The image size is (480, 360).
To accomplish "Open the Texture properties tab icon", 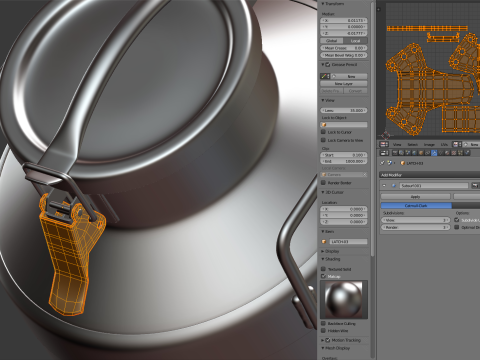I will (x=454, y=153).
